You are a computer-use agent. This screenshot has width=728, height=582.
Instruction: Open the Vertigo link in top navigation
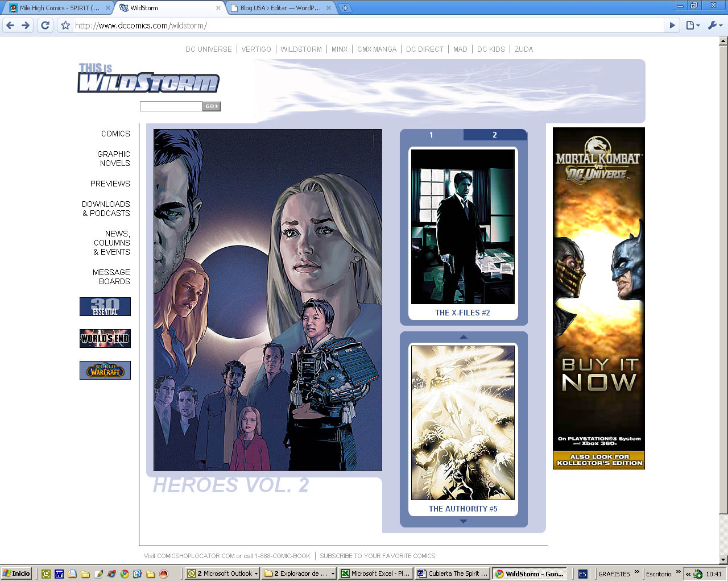(256, 49)
